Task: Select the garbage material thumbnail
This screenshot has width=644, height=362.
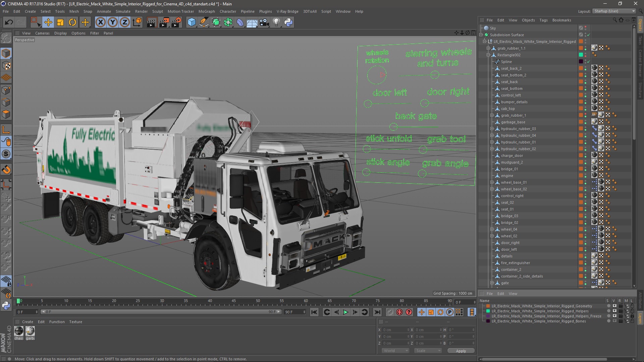Action: click(30, 331)
